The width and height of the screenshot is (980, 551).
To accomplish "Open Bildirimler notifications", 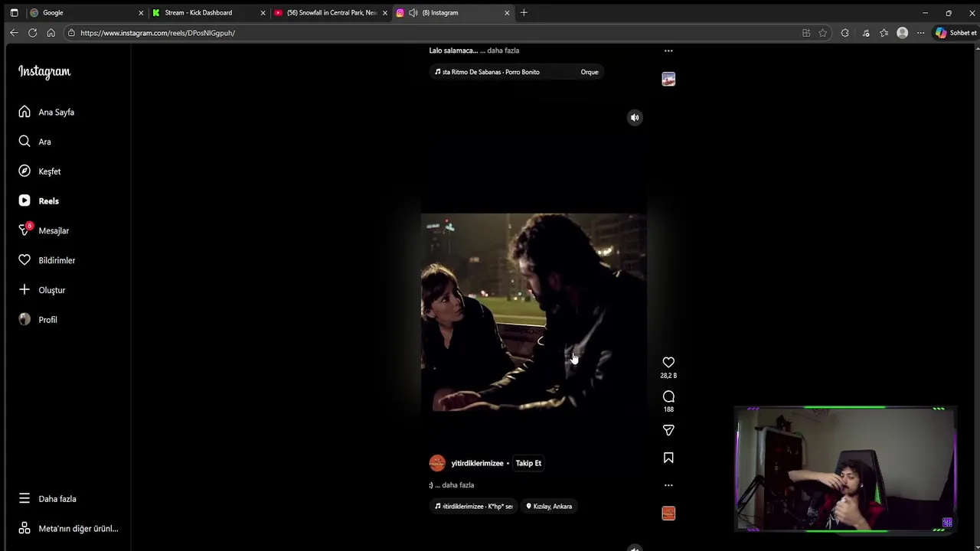I will click(47, 260).
